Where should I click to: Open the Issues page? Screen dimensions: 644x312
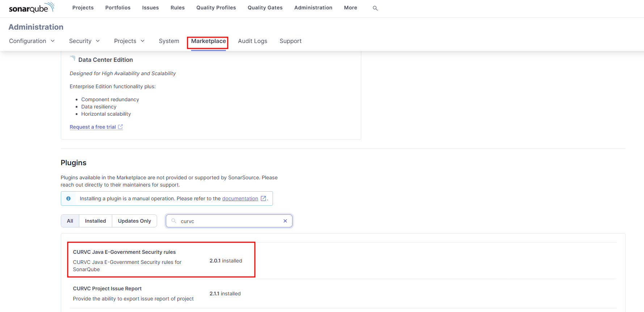pos(150,8)
